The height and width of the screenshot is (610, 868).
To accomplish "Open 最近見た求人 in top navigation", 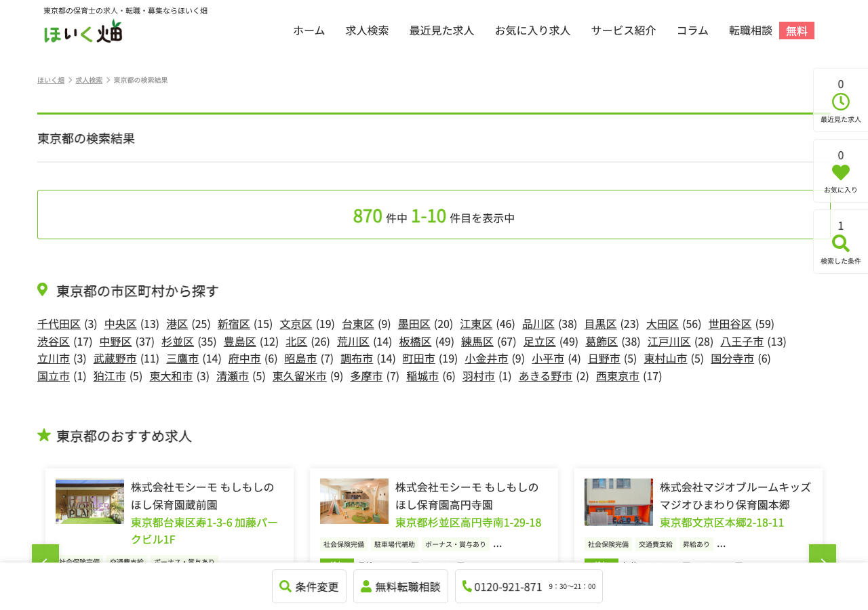I will tap(442, 30).
